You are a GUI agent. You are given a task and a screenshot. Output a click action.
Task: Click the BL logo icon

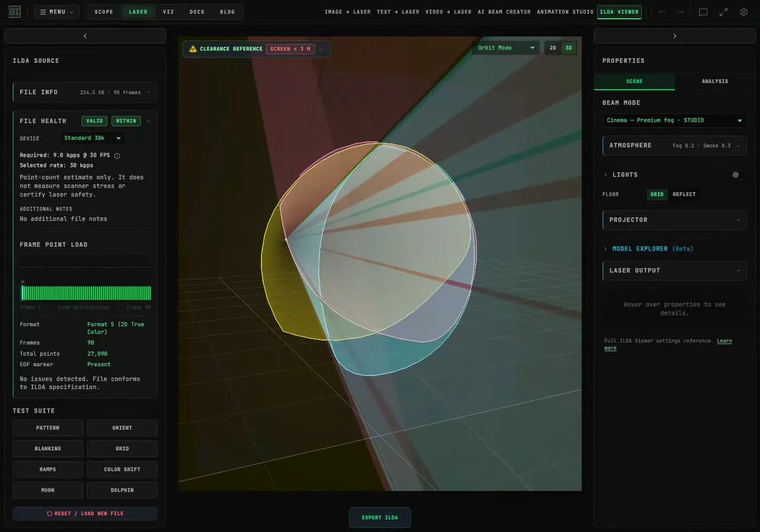click(14, 12)
